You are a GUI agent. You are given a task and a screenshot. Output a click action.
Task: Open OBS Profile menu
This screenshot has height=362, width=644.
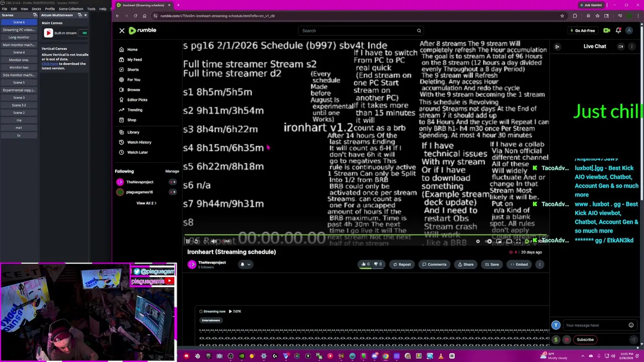(x=50, y=9)
